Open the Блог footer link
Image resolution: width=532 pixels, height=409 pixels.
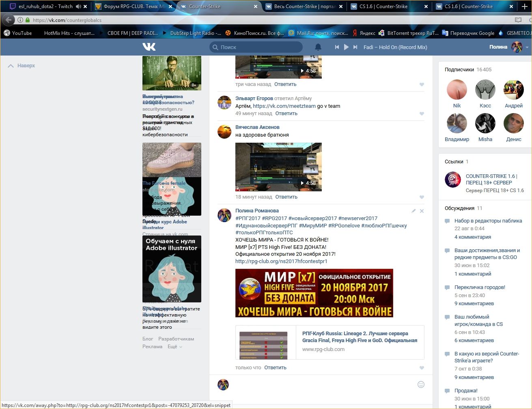point(148,339)
